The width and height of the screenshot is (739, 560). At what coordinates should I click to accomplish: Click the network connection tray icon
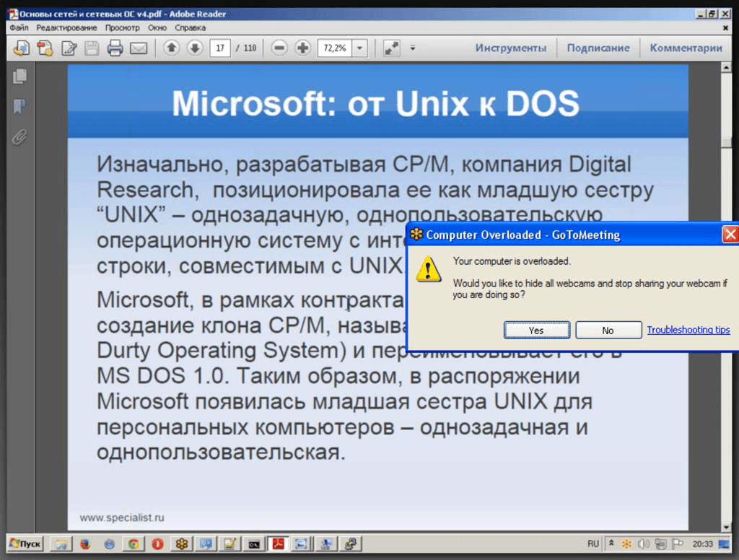[661, 544]
